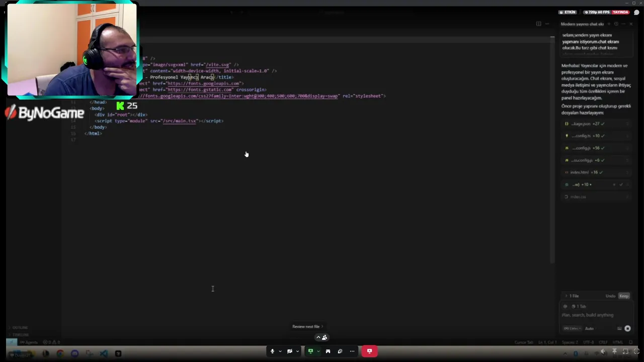Click the stop generation round button

(x=627, y=328)
